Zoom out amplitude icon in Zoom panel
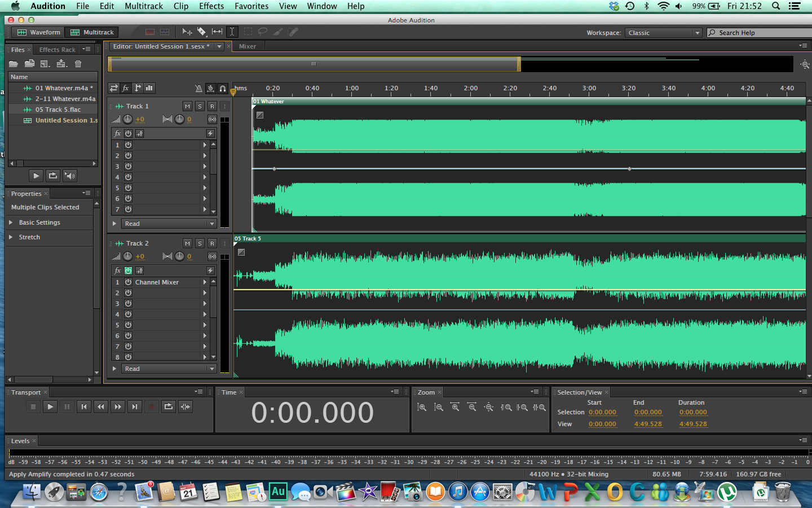Screen dimensions: 812x508 pyautogui.click(x=439, y=407)
